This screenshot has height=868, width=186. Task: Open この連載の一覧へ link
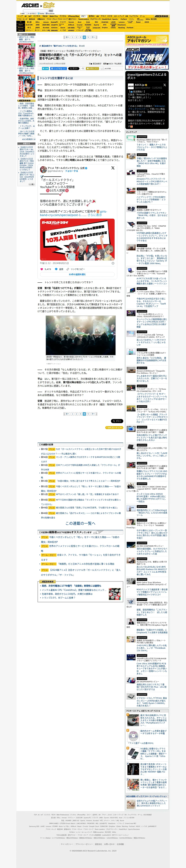click(80, 523)
